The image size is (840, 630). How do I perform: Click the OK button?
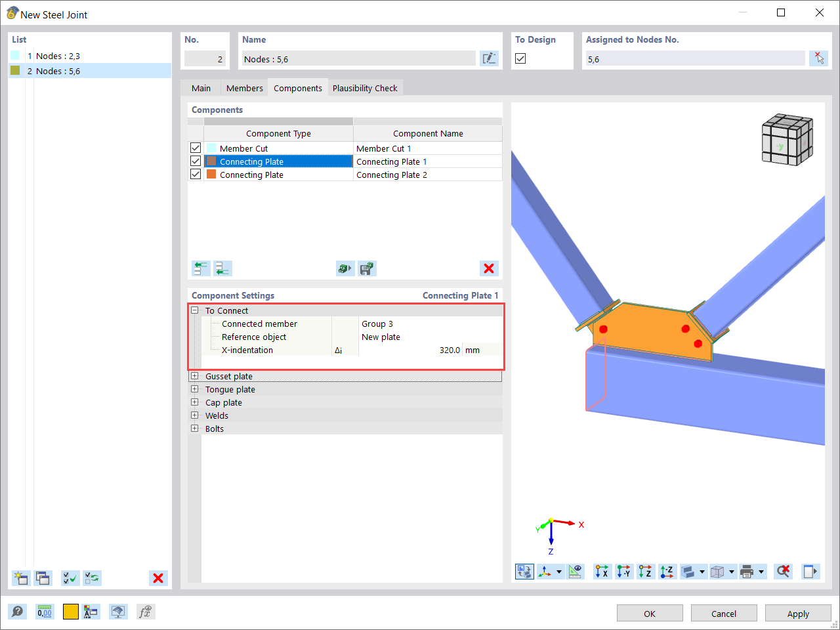click(650, 614)
